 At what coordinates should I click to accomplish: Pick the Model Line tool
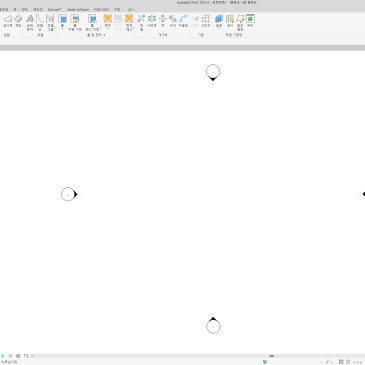pyautogui.click(x=40, y=22)
